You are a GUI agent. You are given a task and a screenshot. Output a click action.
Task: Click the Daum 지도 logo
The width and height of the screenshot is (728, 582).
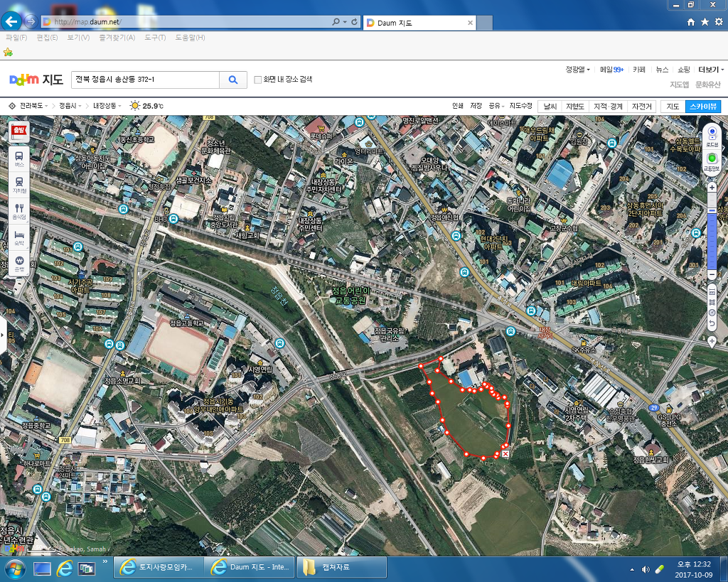(x=36, y=80)
